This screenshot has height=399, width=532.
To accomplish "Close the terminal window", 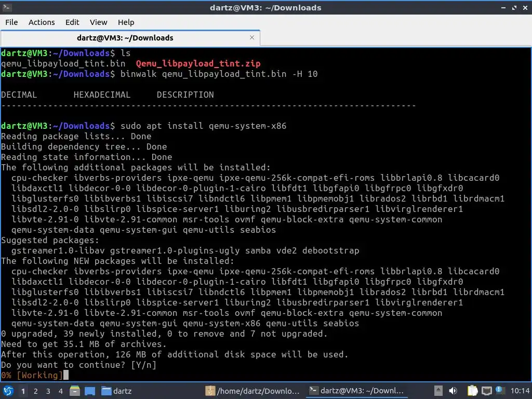I will click(x=525, y=7).
